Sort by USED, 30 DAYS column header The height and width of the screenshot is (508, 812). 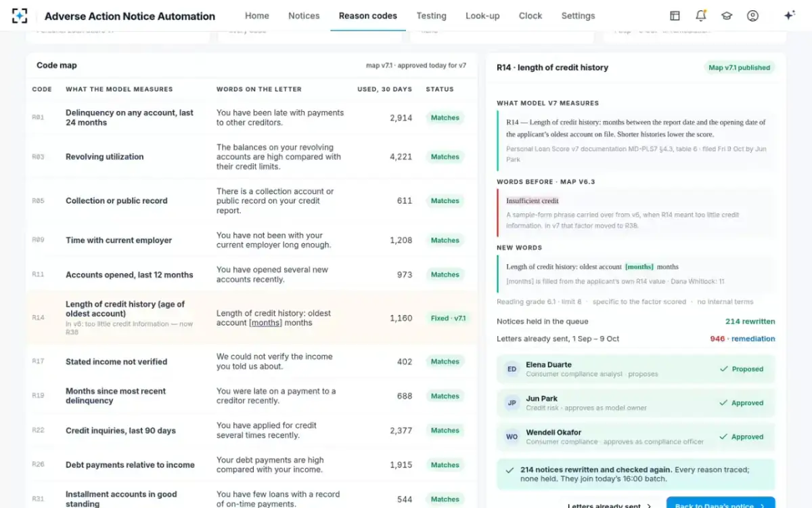(x=384, y=89)
